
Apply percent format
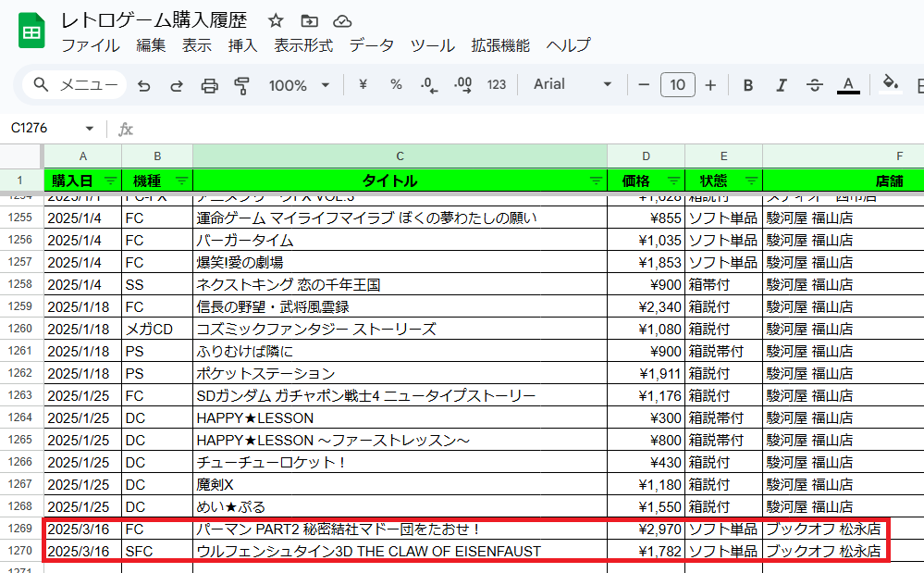click(396, 85)
